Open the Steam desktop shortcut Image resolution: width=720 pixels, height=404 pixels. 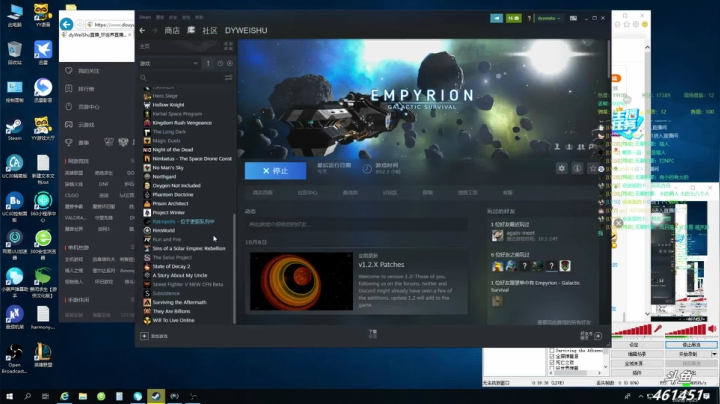14,129
